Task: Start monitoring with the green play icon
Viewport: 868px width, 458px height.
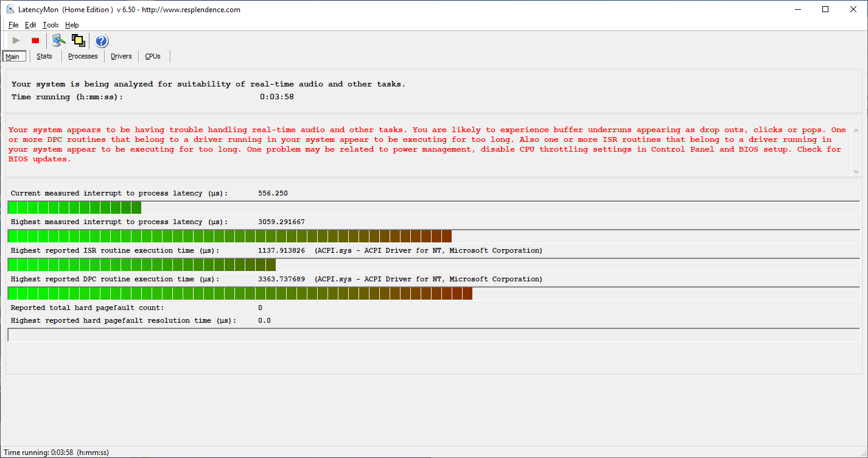Action: [16, 41]
